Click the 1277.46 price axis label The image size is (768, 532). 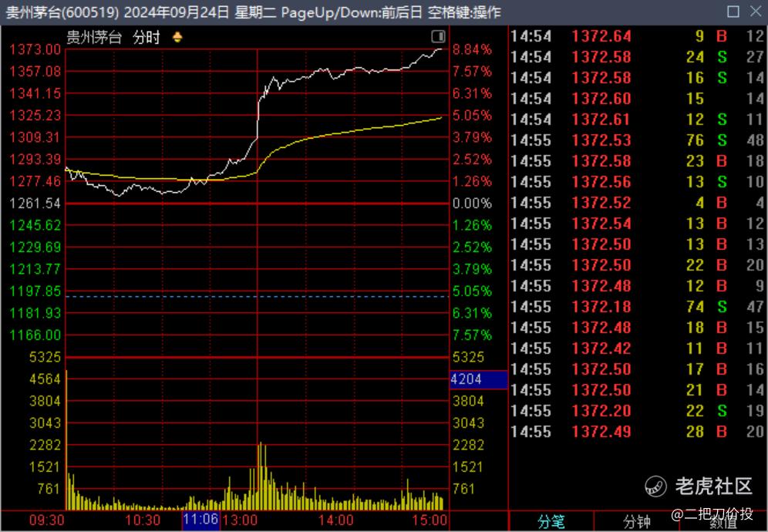(35, 181)
